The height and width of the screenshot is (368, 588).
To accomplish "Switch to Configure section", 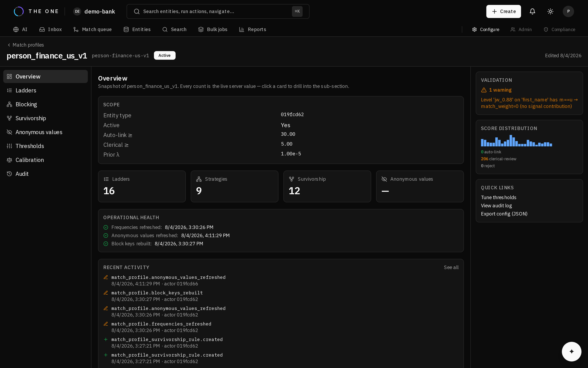I will (x=486, y=29).
